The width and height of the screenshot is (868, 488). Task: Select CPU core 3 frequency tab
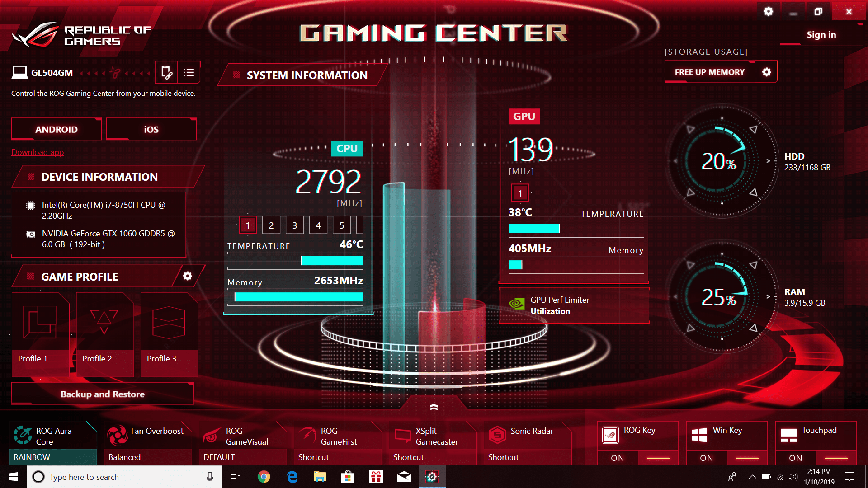(294, 225)
